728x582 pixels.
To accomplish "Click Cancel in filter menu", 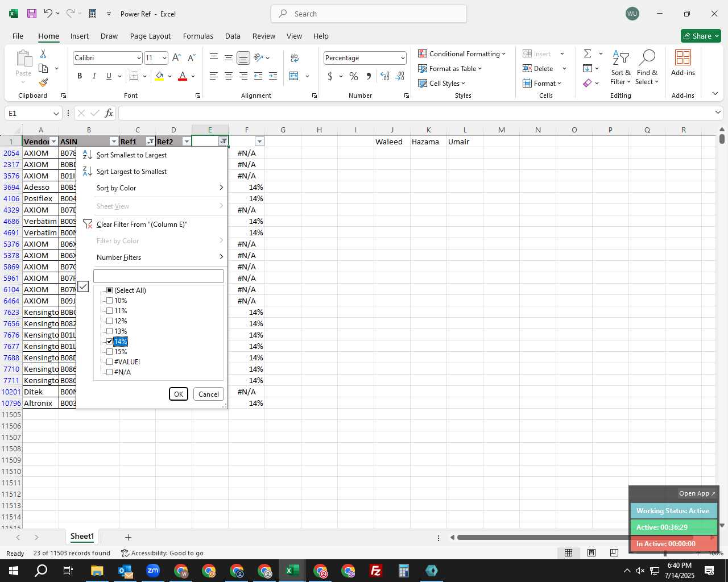I will click(x=209, y=394).
